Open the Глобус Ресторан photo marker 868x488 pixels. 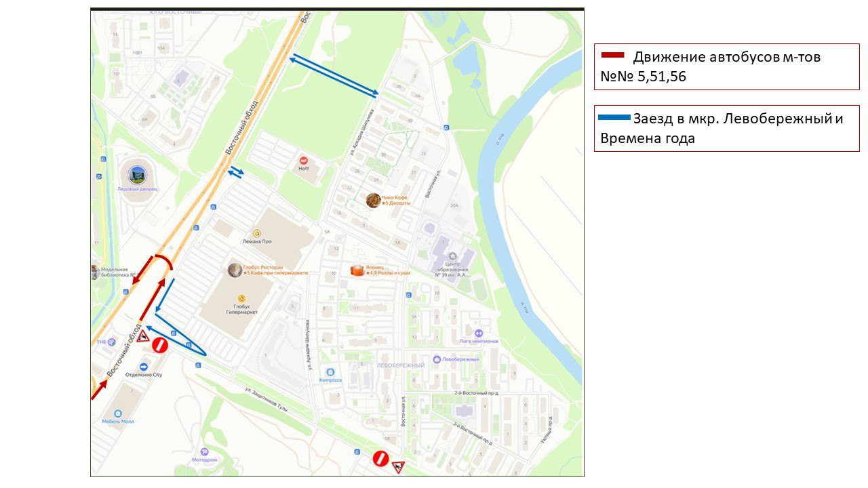click(x=235, y=270)
